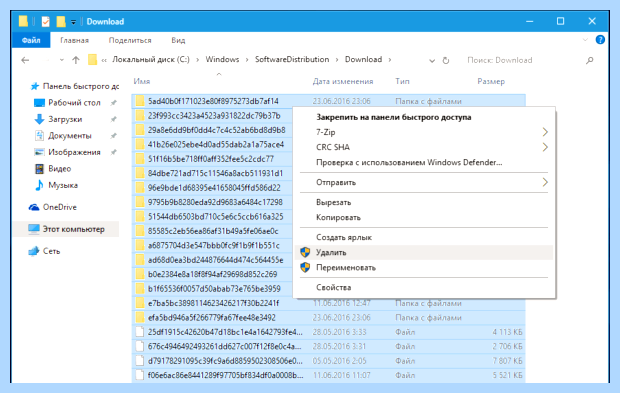Click Панель быстрого доступа in sidebar
Image resolution: width=620 pixels, height=393 pixels.
[x=75, y=86]
